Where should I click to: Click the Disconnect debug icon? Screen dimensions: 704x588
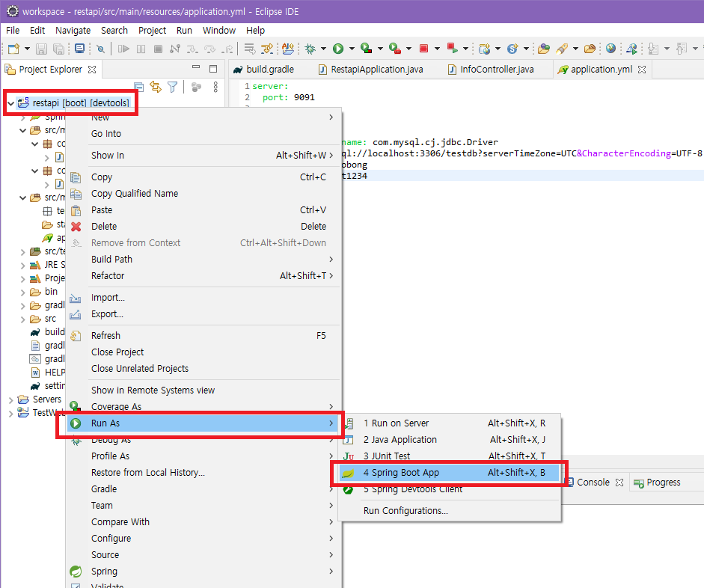pos(175,49)
